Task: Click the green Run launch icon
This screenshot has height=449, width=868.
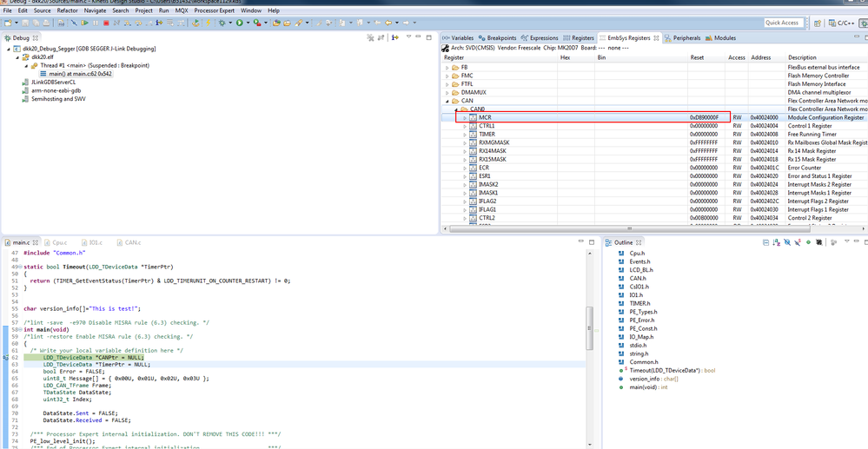Action: [x=240, y=23]
